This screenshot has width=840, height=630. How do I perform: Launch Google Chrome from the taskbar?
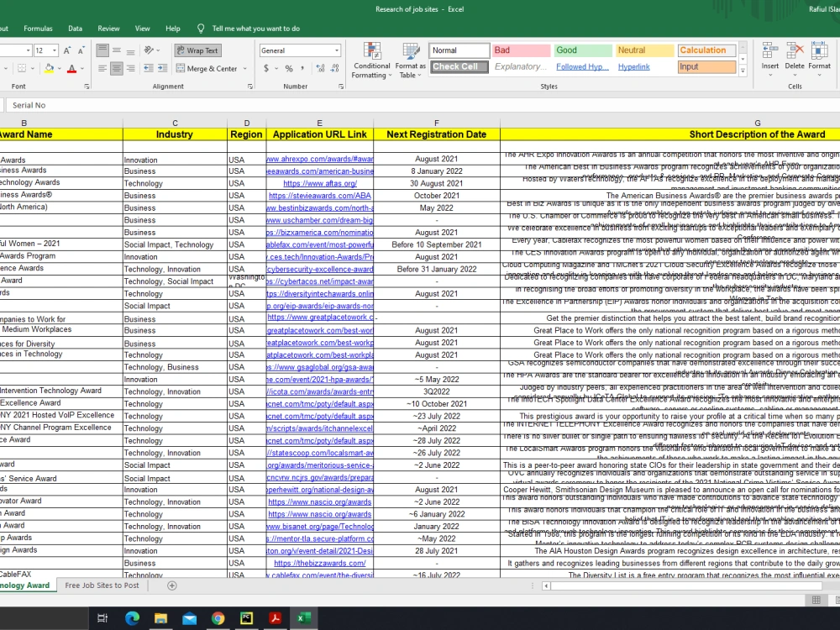[218, 619]
